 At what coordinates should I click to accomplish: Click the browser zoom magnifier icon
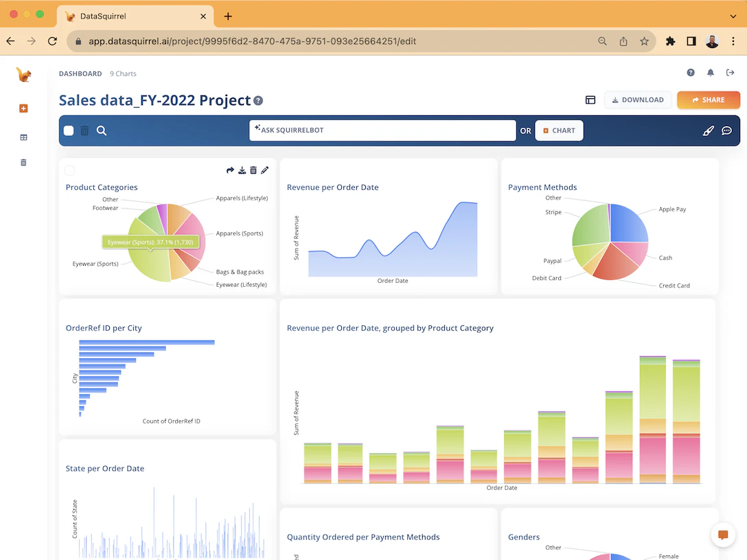click(602, 41)
